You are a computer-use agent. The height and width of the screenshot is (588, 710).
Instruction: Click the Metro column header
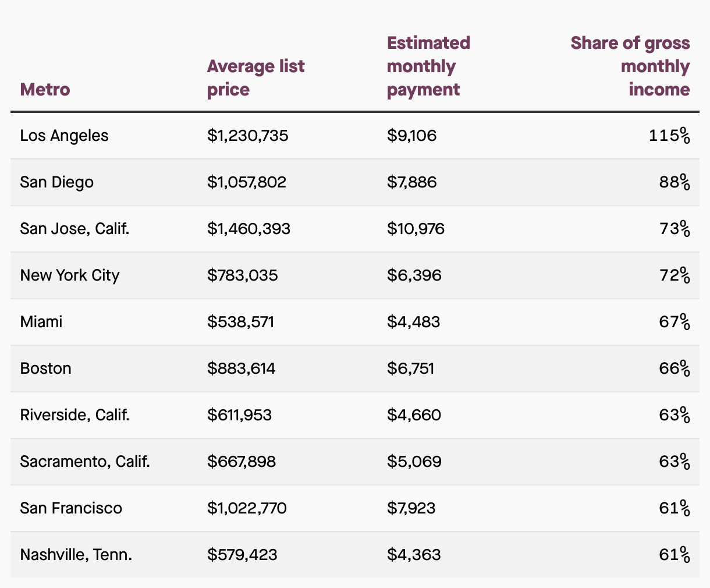pyautogui.click(x=45, y=90)
